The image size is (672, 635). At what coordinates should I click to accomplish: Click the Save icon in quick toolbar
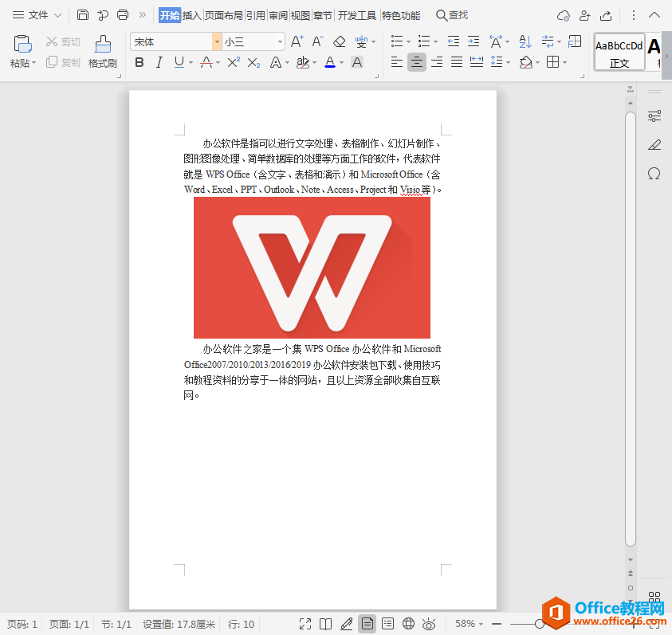click(x=83, y=15)
